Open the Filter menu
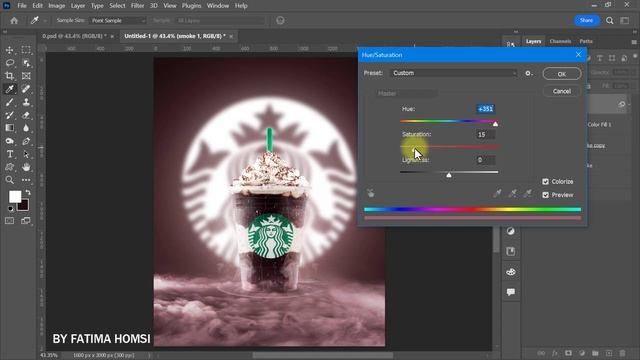The image size is (640, 360). (138, 6)
